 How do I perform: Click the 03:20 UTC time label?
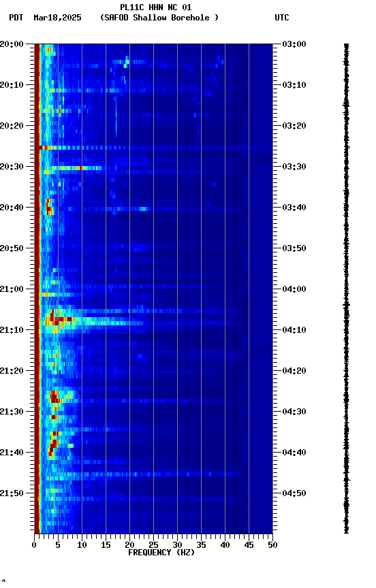(294, 126)
